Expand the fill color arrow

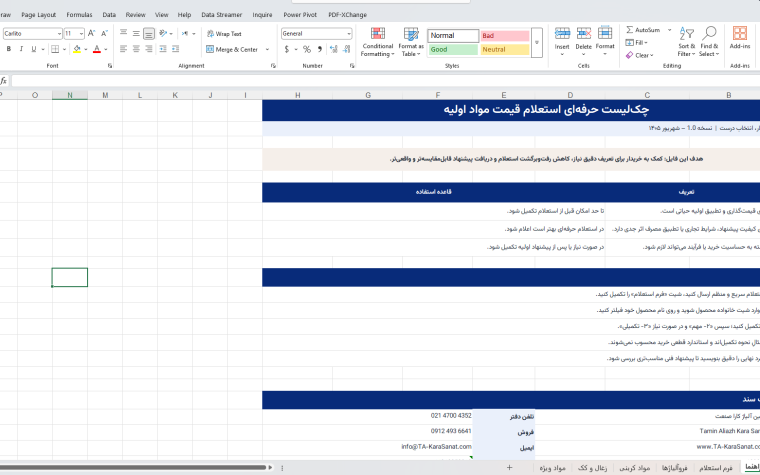[x=86, y=49]
